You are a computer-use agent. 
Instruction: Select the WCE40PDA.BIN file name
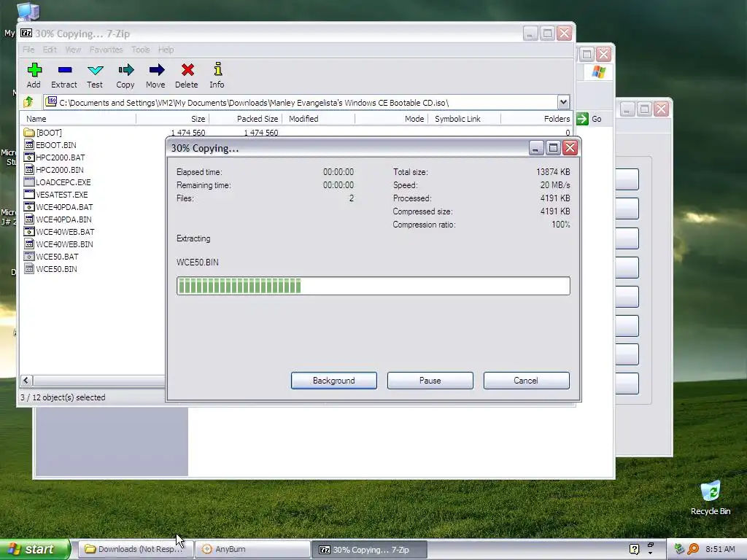(64, 219)
